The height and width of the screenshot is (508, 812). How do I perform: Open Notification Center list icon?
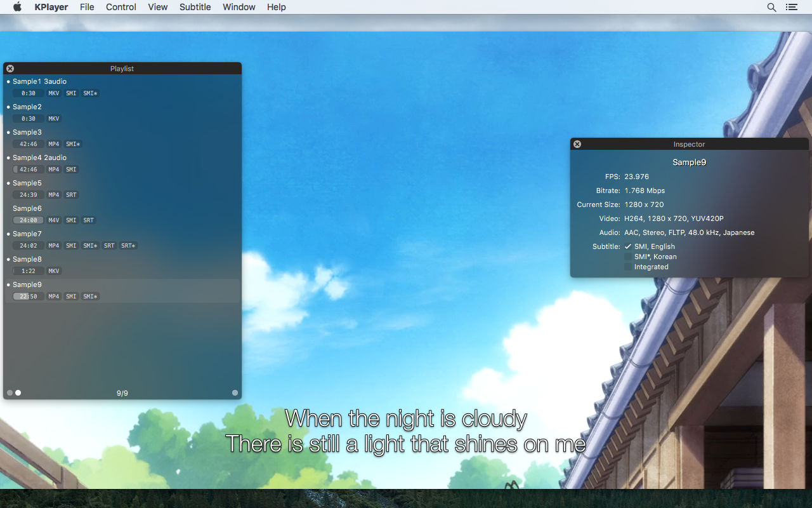click(791, 7)
